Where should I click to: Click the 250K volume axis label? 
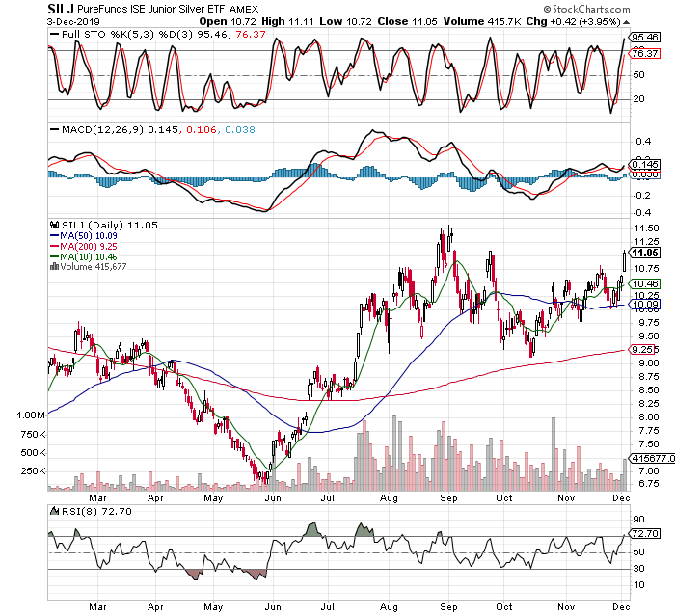[33, 471]
